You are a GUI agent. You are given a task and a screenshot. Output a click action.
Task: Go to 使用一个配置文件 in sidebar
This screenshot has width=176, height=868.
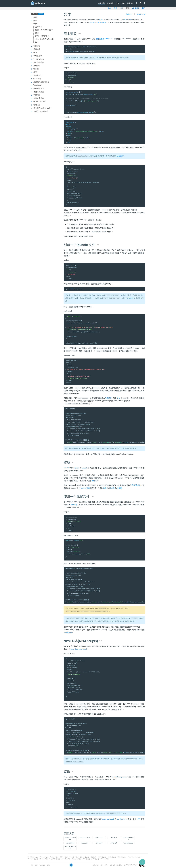[42, 36]
